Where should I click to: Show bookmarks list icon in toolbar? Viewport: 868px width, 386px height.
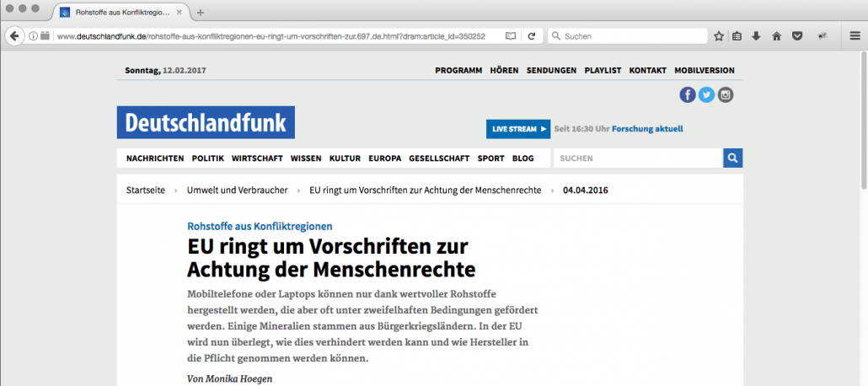click(x=737, y=36)
